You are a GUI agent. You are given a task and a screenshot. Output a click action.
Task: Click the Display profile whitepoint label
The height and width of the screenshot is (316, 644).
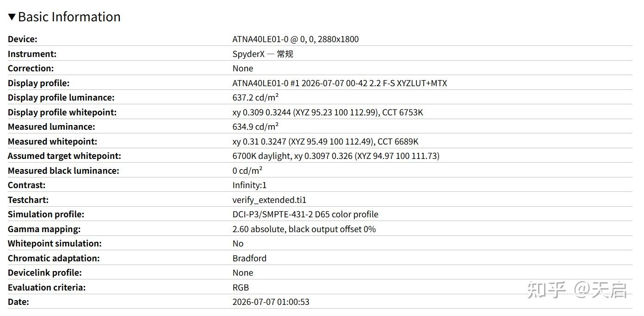[62, 113]
